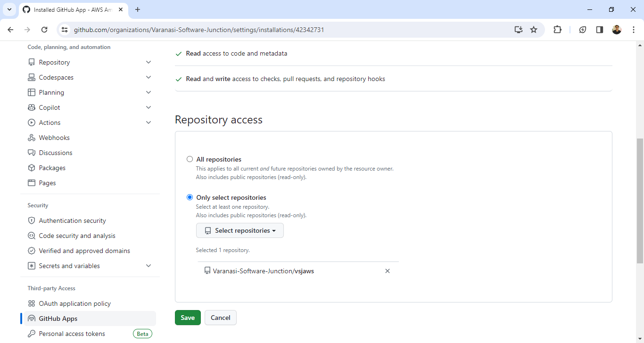Click the Packages box icon
This screenshot has width=644, height=343.
pos(32,168)
